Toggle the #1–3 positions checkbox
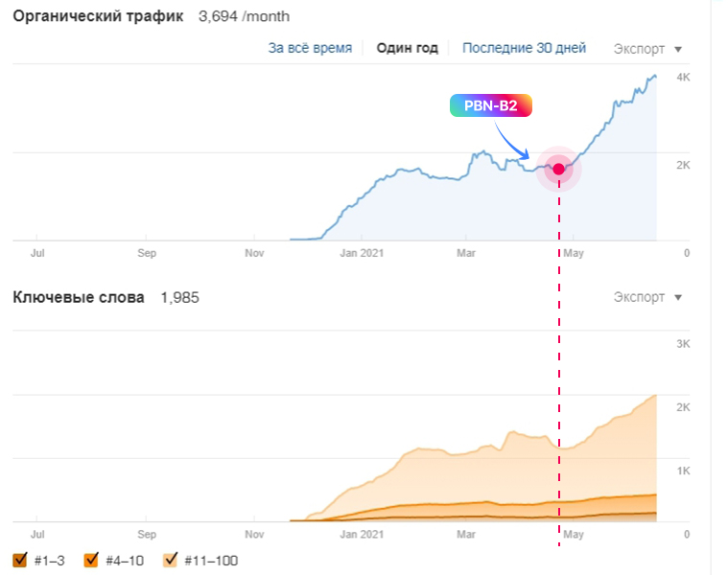 click(x=20, y=560)
